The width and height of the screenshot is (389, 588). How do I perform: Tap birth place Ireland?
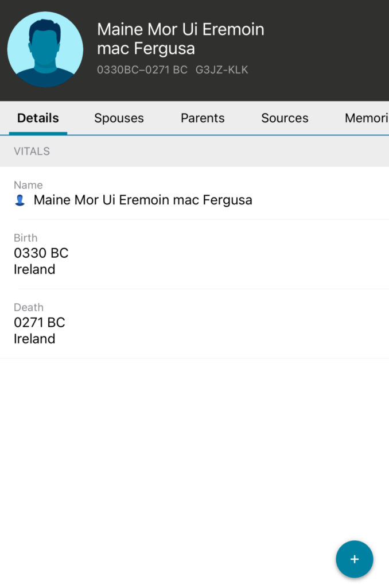click(x=34, y=269)
